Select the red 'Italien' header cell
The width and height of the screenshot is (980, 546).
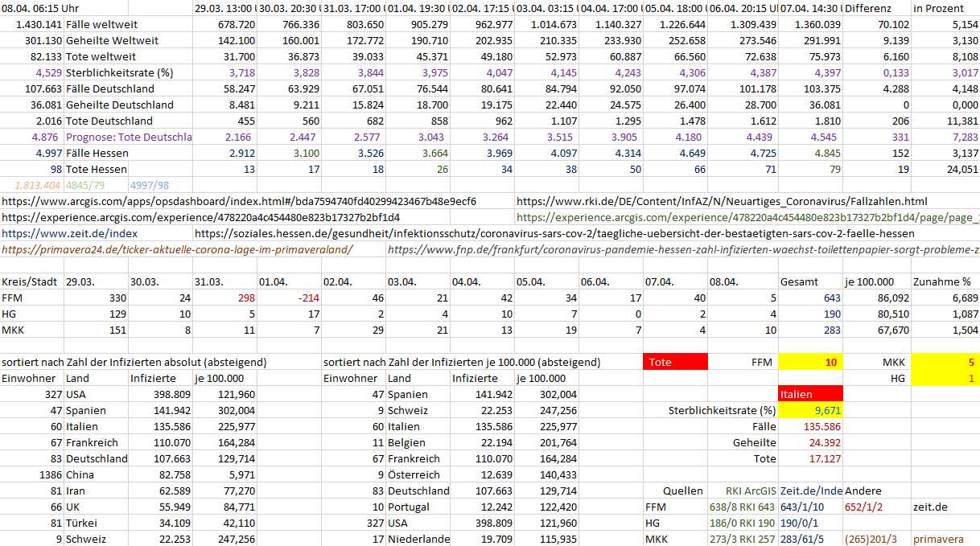[812, 394]
